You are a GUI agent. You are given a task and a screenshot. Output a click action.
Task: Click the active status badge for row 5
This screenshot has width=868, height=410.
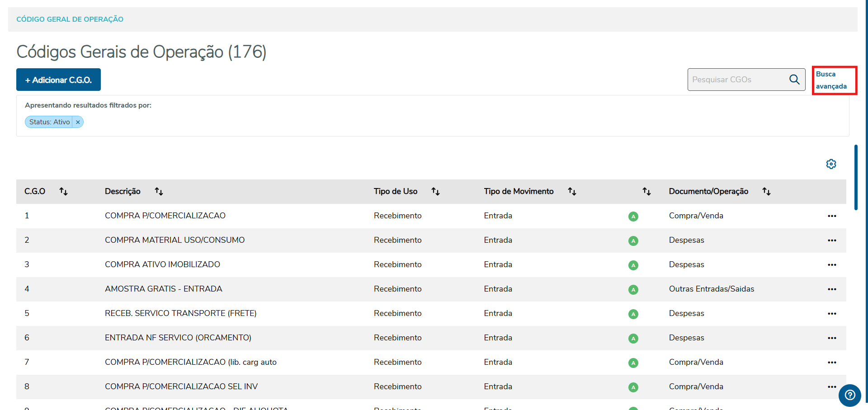[633, 314]
